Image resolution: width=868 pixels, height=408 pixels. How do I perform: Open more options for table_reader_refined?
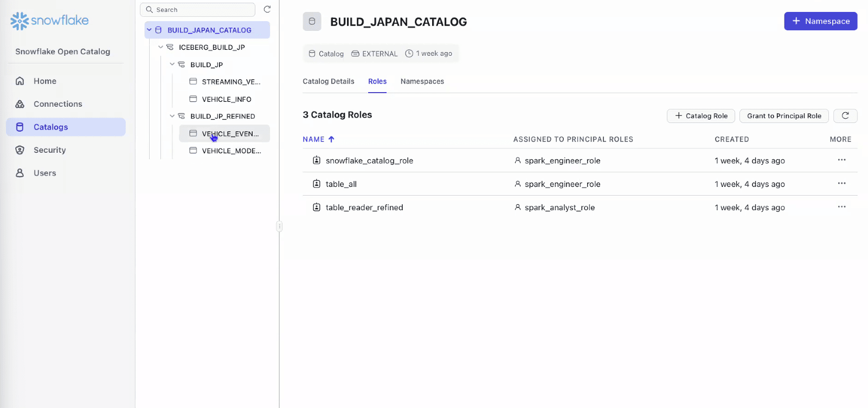[x=841, y=206]
